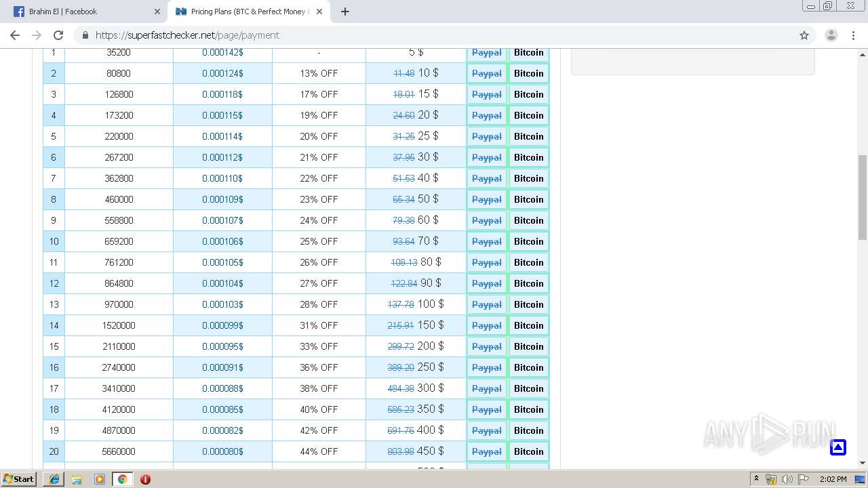Viewport: 868px width, 488px height.
Task: Open a new browser tab
Action: pos(344,12)
